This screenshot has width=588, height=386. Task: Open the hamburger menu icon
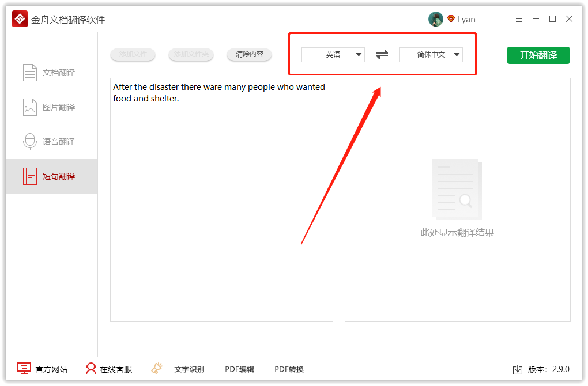pos(519,19)
